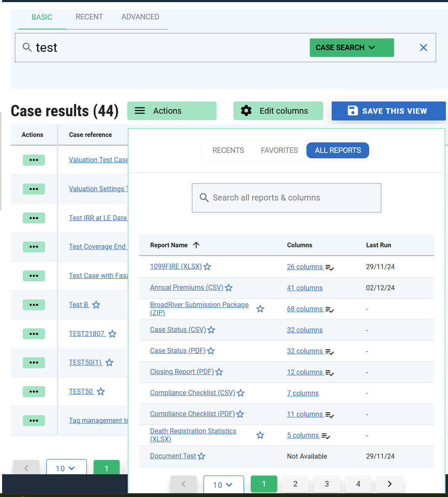Open the CASE SEARCH dropdown
The width and height of the screenshot is (448, 497).
click(351, 48)
